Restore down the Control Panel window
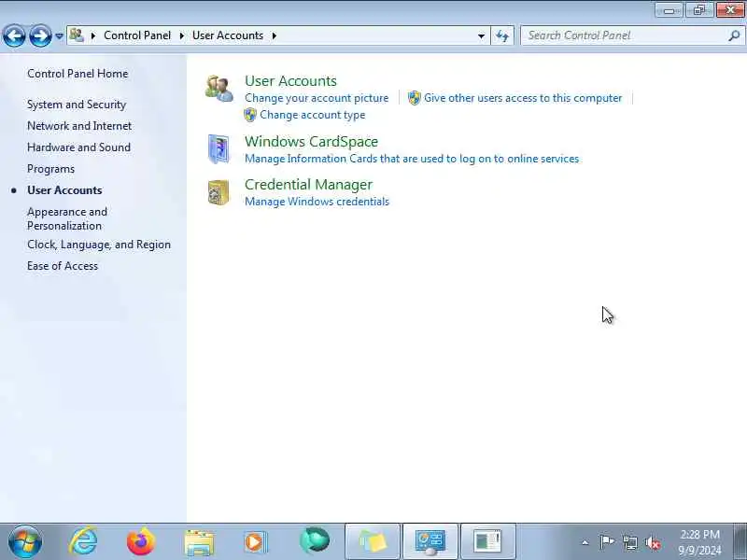Screen dimensions: 747x560 [699, 10]
